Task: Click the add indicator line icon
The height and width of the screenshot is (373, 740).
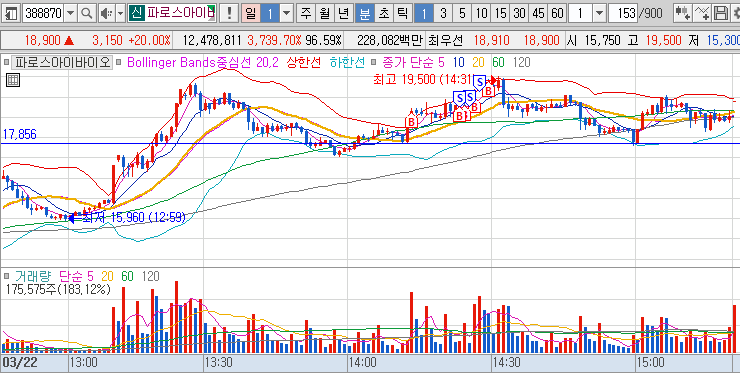Action: [x=702, y=13]
